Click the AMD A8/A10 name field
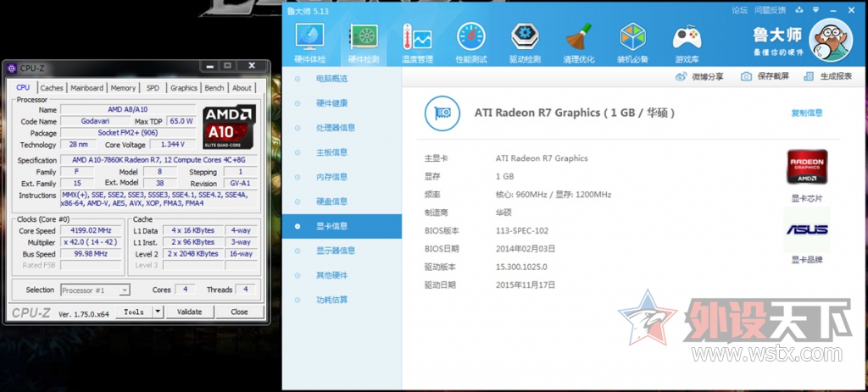Screen dimensions: 868x392 [x=128, y=109]
